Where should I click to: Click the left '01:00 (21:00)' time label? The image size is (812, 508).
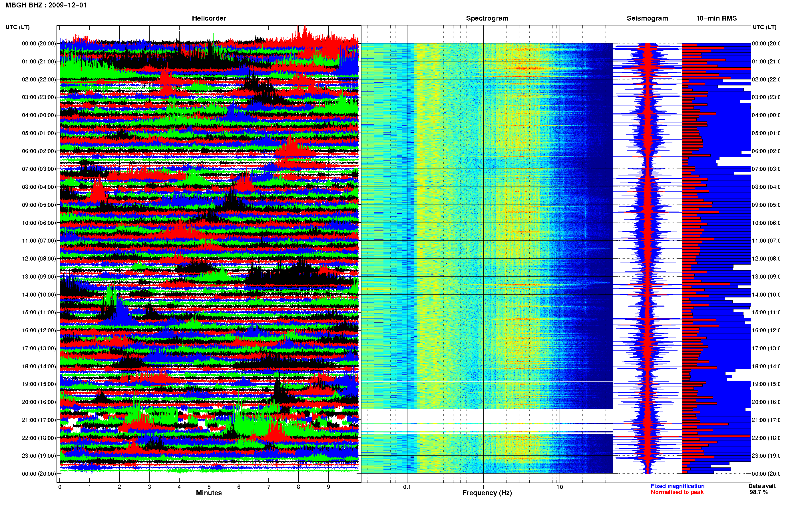39,61
